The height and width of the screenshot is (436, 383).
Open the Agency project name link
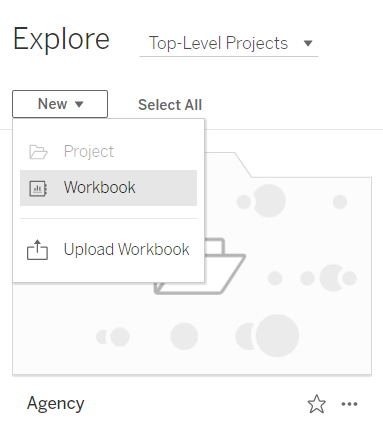click(x=56, y=403)
